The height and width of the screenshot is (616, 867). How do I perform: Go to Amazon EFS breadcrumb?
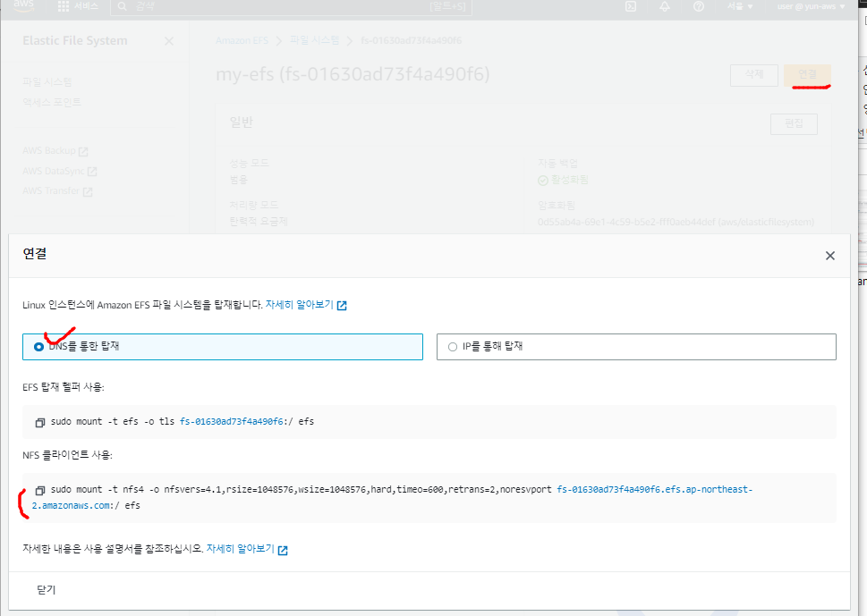click(x=242, y=41)
